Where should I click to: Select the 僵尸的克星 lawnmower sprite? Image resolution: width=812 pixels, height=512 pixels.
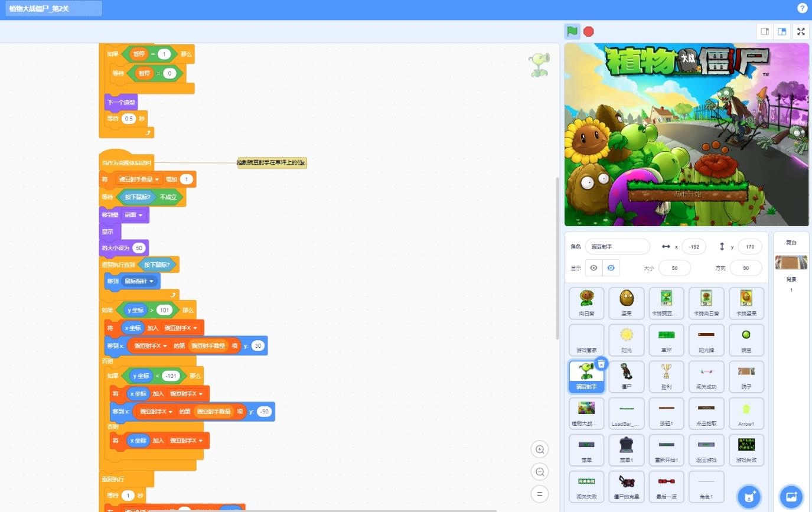point(627,487)
